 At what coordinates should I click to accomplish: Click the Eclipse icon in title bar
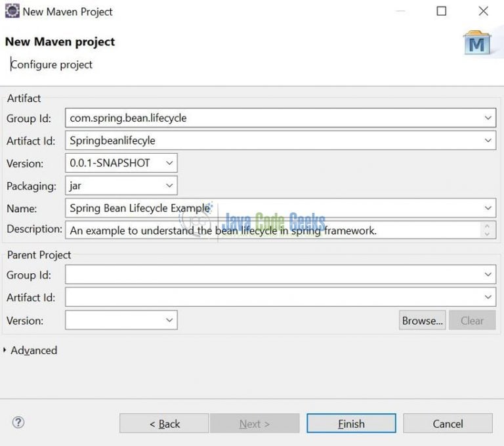point(12,11)
